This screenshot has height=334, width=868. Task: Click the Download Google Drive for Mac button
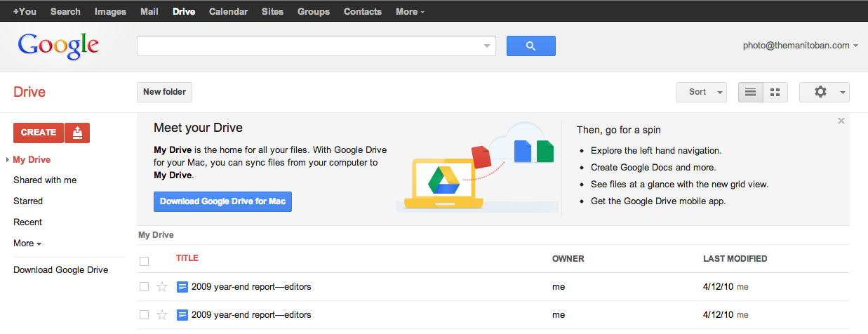[x=222, y=201]
